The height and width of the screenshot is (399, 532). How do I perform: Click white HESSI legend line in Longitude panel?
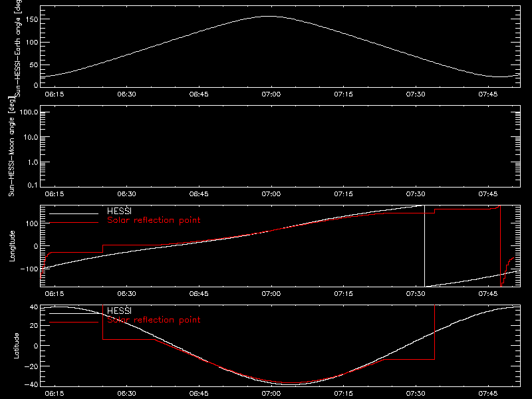point(74,213)
